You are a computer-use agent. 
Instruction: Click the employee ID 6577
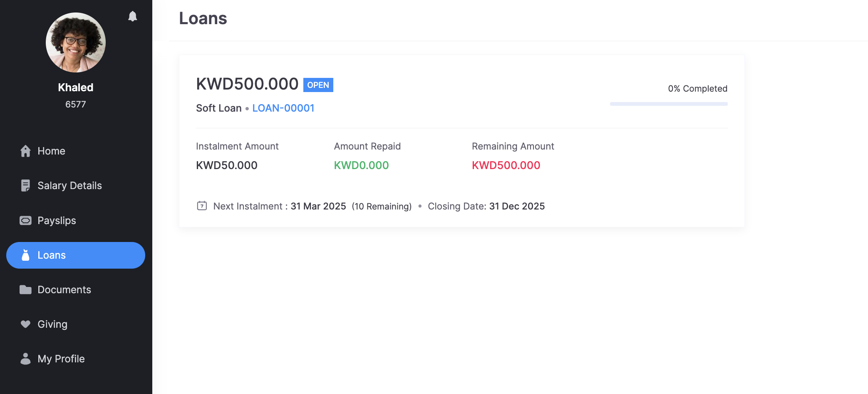(x=76, y=105)
